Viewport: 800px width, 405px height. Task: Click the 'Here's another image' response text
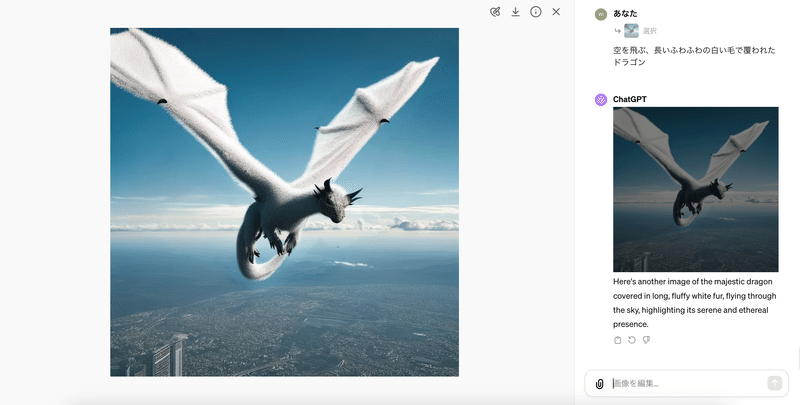[694, 302]
